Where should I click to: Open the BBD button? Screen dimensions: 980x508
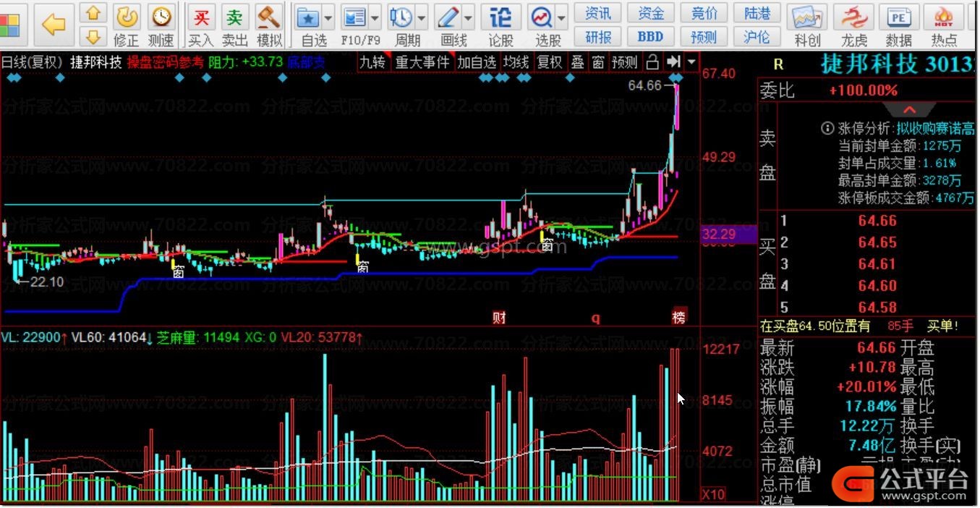651,36
